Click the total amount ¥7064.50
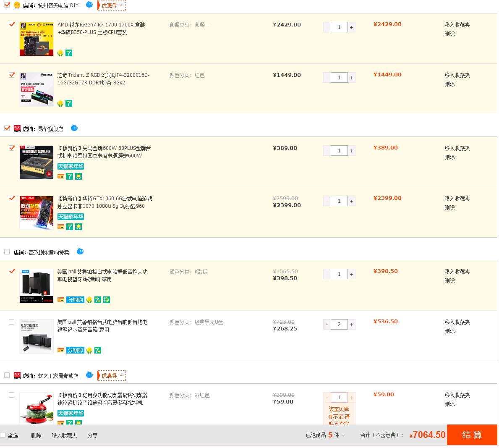The width and height of the screenshot is (499, 448). pyautogui.click(x=427, y=435)
